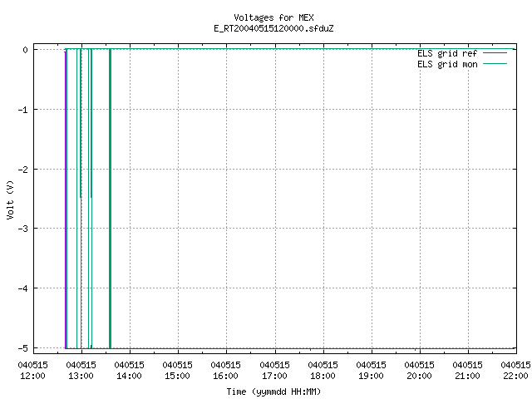Click the x-axis tick label 040515 18:00
The height and width of the screenshot is (399, 532).
point(323,371)
